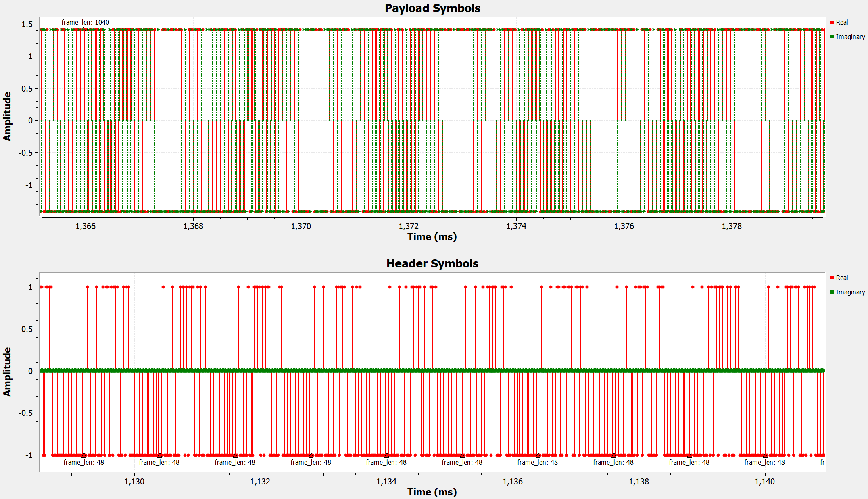Click the Time (ms) label under Payload plot
The width and height of the screenshot is (868, 499).
(x=432, y=237)
